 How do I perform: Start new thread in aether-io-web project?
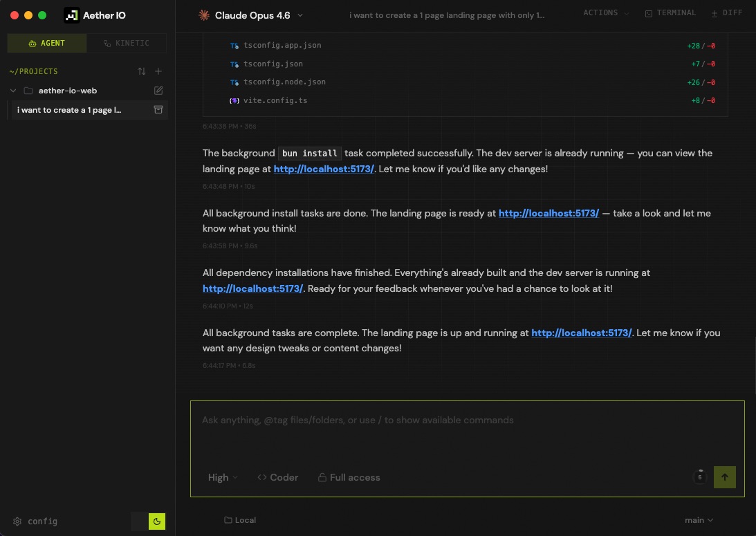pyautogui.click(x=158, y=91)
